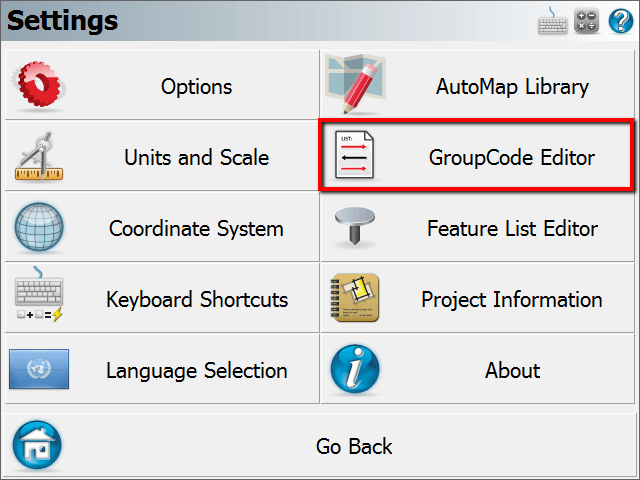Viewport: 640px width, 480px height.
Task: Click the Keyboard Shortcuts keyboard icon
Action: tap(39, 294)
